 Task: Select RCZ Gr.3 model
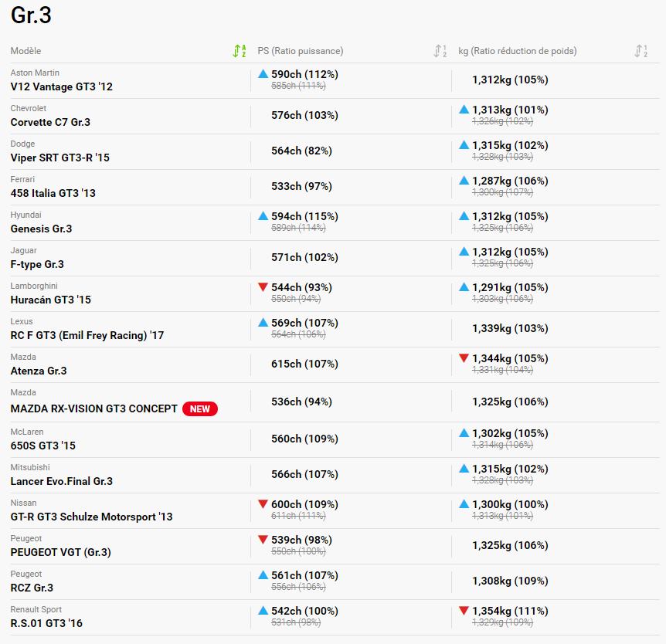(32, 588)
